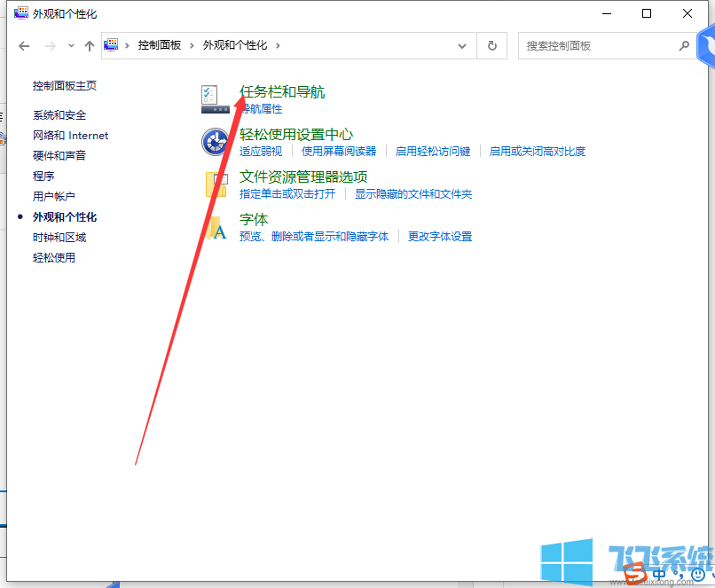Click the 任务栏和导航 settings icon
Viewport: 715px width, 588px height.
pos(214,97)
